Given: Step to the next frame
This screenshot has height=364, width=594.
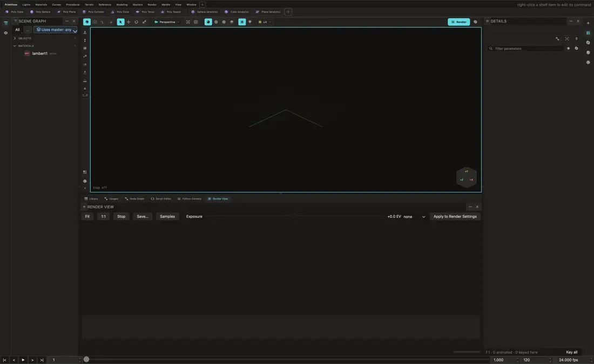Looking at the screenshot, I should click(32, 360).
